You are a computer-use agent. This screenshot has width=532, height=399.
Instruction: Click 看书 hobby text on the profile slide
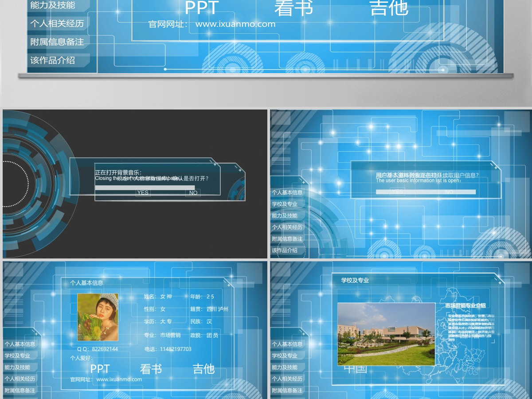(151, 369)
